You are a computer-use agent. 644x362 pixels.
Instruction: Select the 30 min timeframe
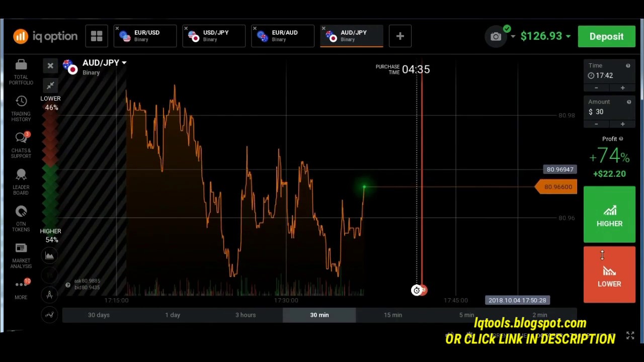coord(319,315)
